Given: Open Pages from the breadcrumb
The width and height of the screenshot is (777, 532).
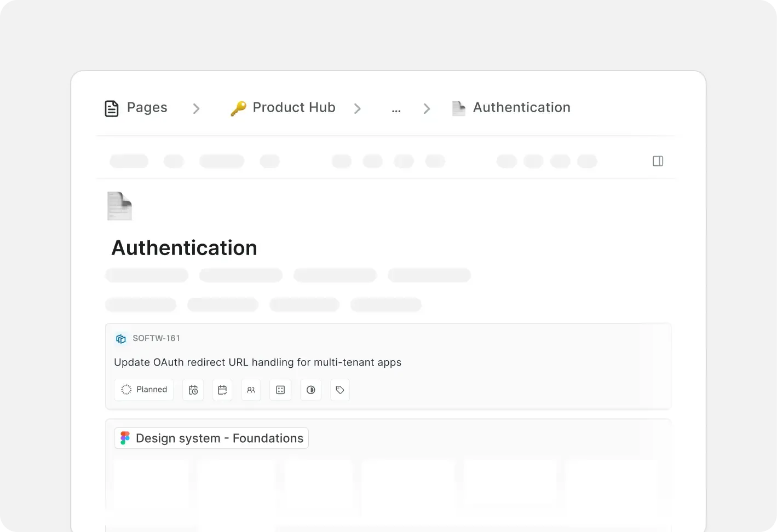Looking at the screenshot, I should [147, 108].
